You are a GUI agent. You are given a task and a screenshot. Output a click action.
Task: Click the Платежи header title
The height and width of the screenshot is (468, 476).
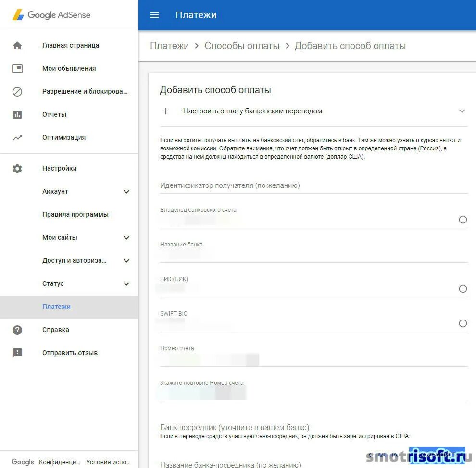point(196,15)
